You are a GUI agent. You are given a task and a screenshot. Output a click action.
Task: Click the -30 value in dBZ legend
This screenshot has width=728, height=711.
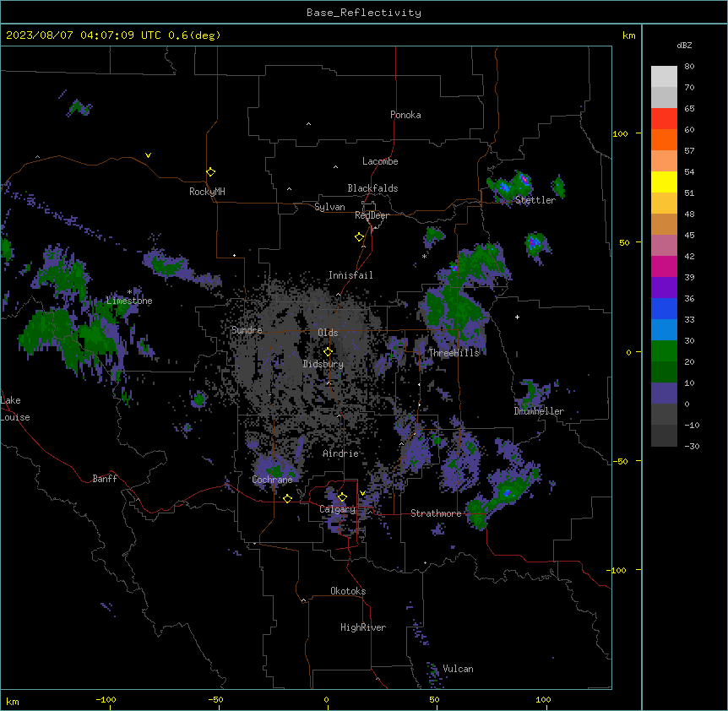tap(692, 446)
